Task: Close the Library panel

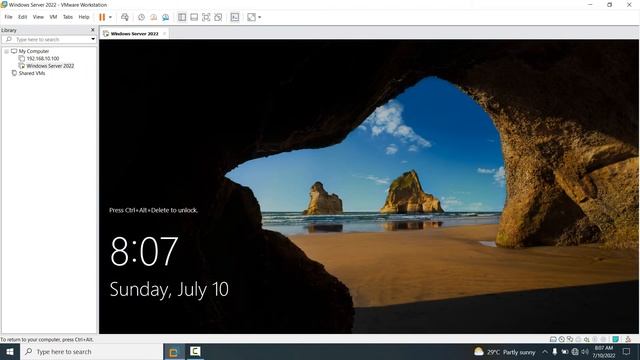Action: pyautogui.click(x=93, y=30)
